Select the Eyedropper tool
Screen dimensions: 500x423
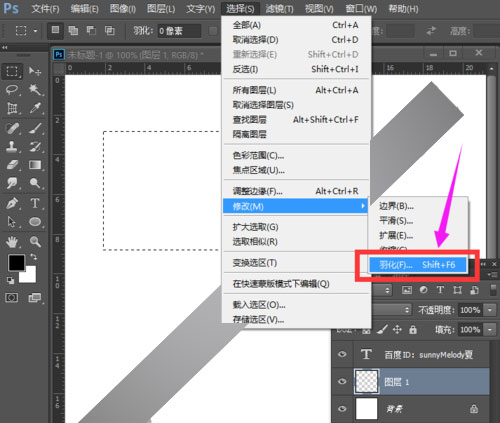click(35, 108)
